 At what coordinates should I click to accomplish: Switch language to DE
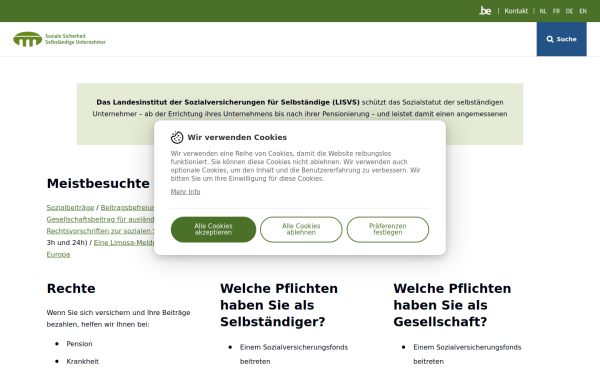[x=569, y=11]
